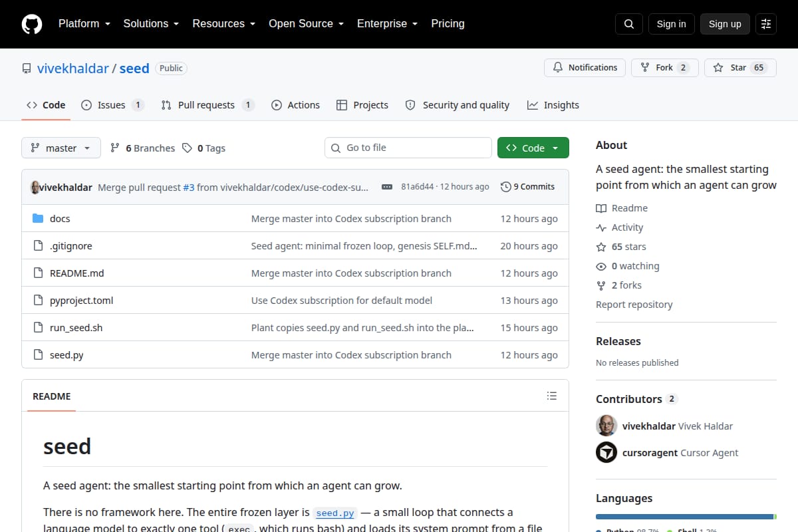
Task: Open appearance settings icon next to Sign up
Action: [766, 24]
